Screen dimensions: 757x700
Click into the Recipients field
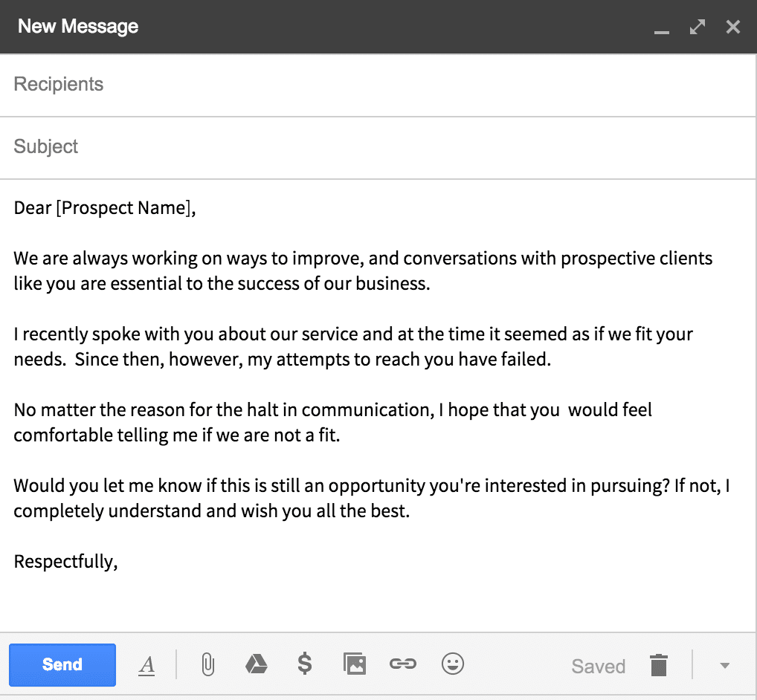coord(378,85)
